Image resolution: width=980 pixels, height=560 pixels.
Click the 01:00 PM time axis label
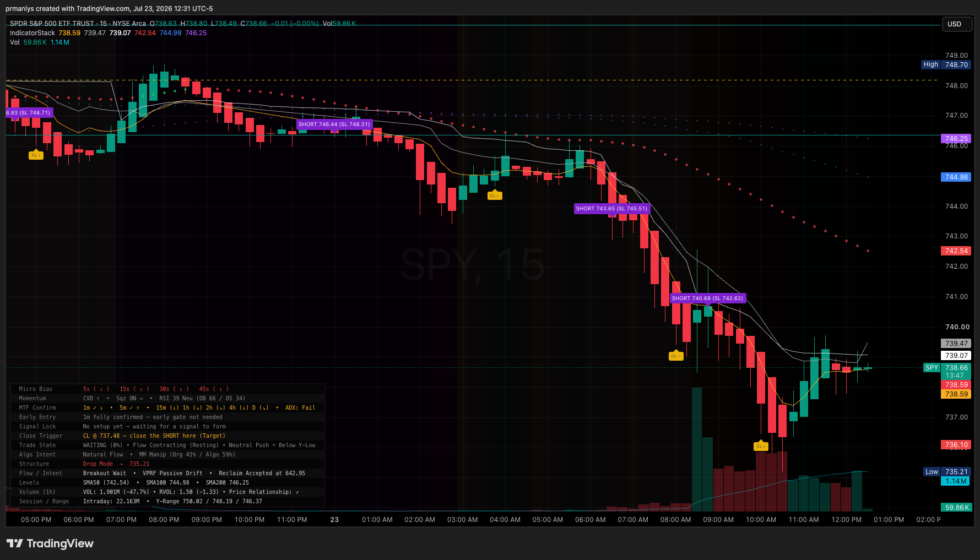pyautogui.click(x=889, y=520)
